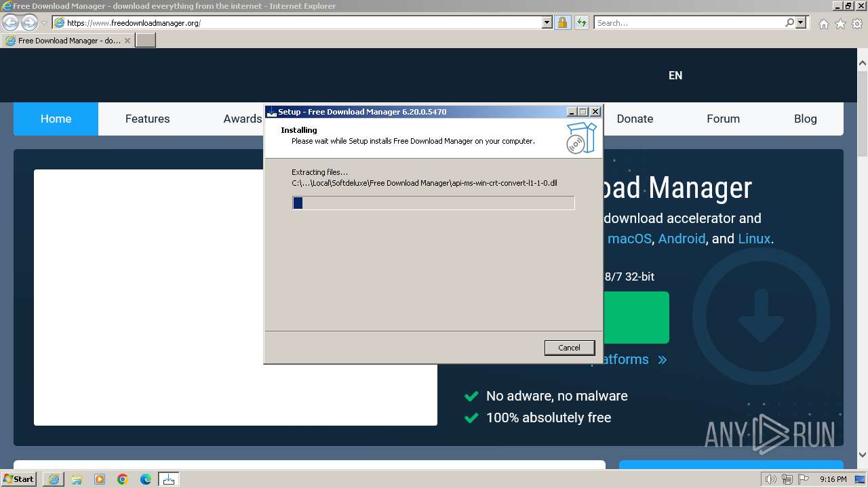Click the IE Back navigation arrow
Screen dimensions: 868x488
coord(10,22)
